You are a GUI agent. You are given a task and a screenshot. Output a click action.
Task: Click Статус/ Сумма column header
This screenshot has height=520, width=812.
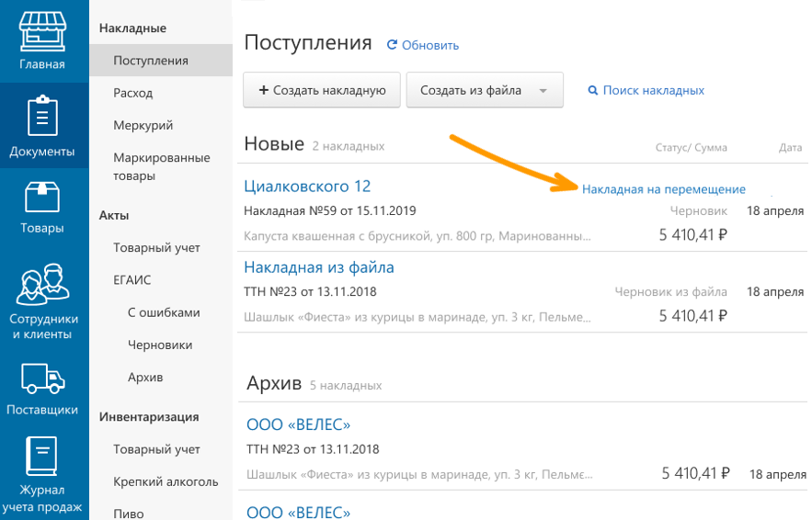point(692,148)
